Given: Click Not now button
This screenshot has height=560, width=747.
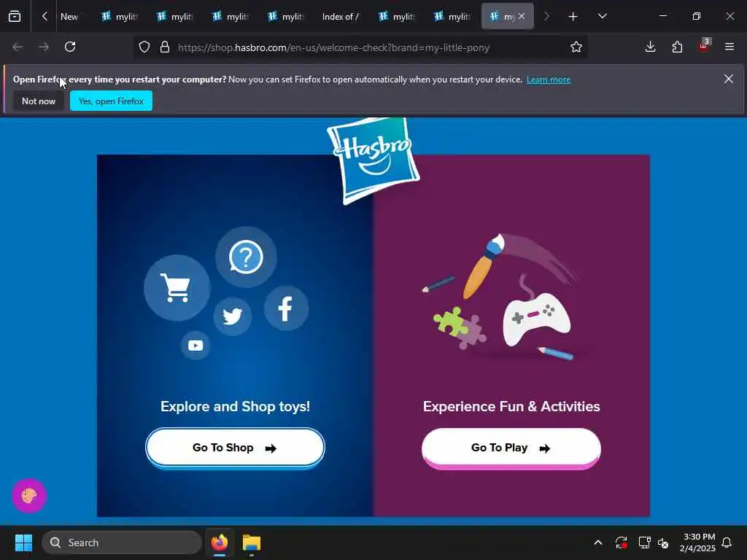Looking at the screenshot, I should [x=39, y=101].
